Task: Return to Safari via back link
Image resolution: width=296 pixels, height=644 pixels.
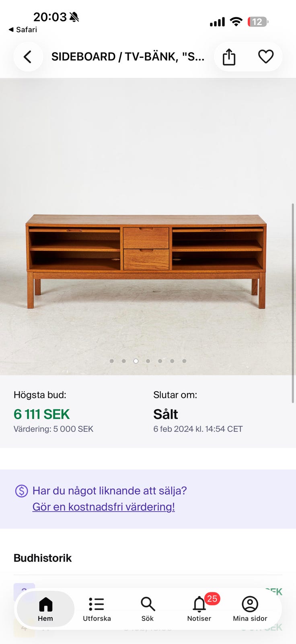Action: 23,29
